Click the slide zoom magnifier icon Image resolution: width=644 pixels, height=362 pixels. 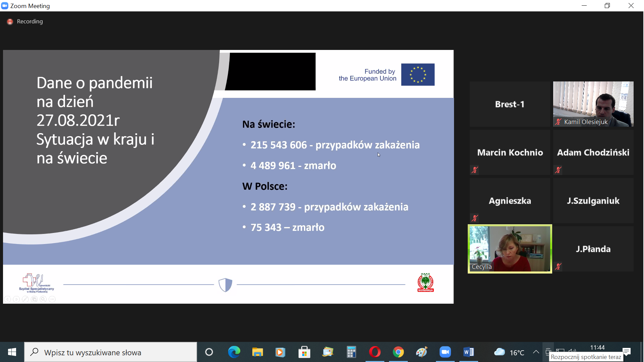pos(43,299)
